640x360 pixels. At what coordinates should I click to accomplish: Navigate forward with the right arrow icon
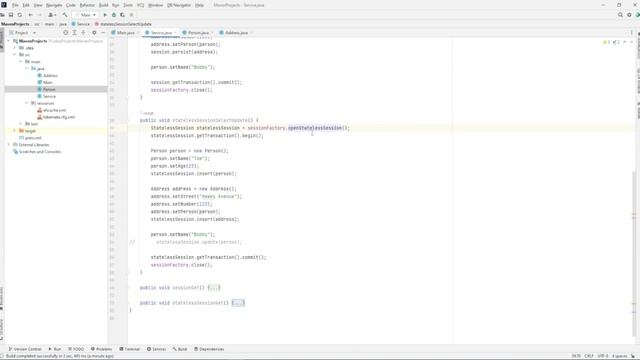coord(40,15)
